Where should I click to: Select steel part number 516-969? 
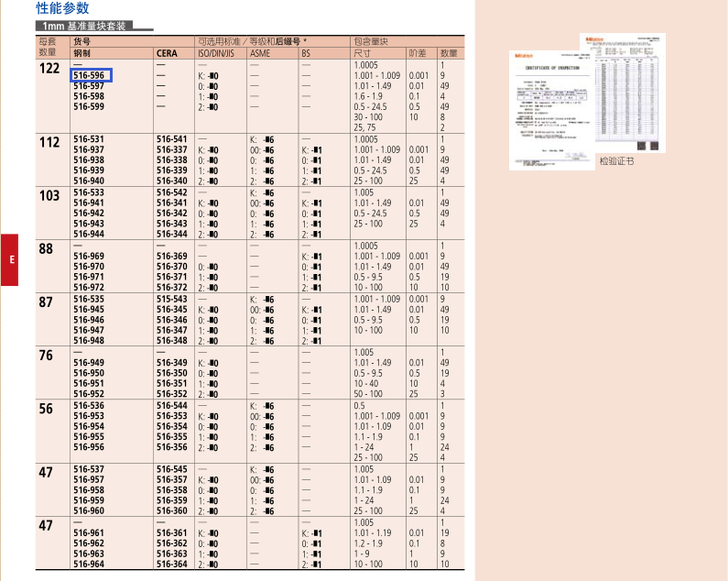click(x=89, y=256)
